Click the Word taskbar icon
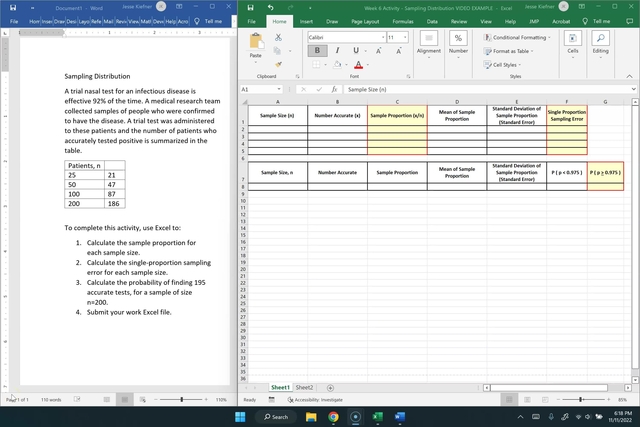Image resolution: width=640 pixels, height=427 pixels. [400, 417]
